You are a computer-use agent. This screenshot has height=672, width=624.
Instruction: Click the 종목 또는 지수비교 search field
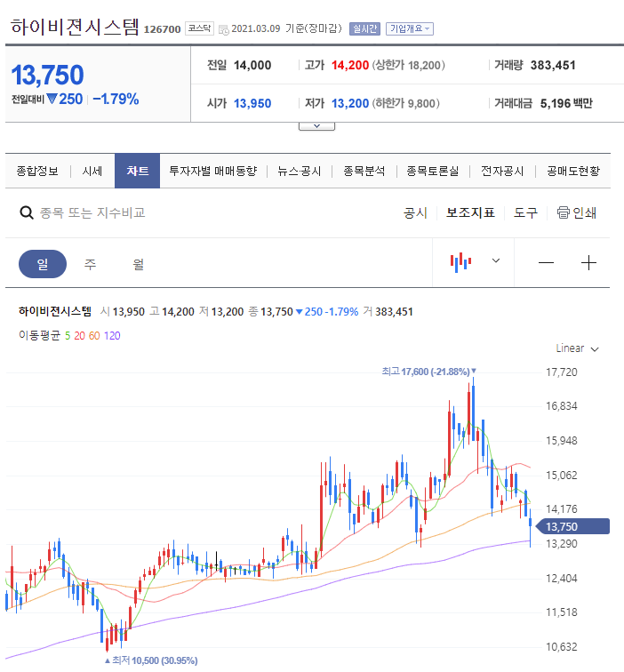click(92, 212)
